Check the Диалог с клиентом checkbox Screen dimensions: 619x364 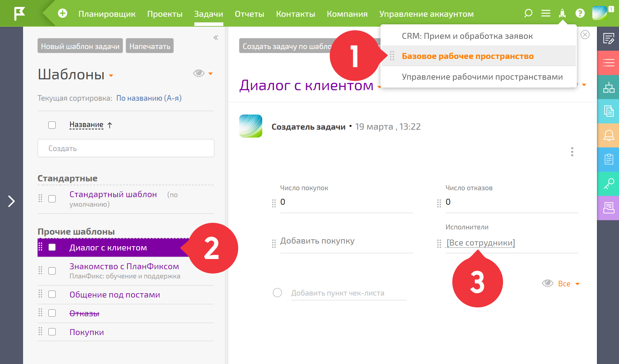[52, 247]
